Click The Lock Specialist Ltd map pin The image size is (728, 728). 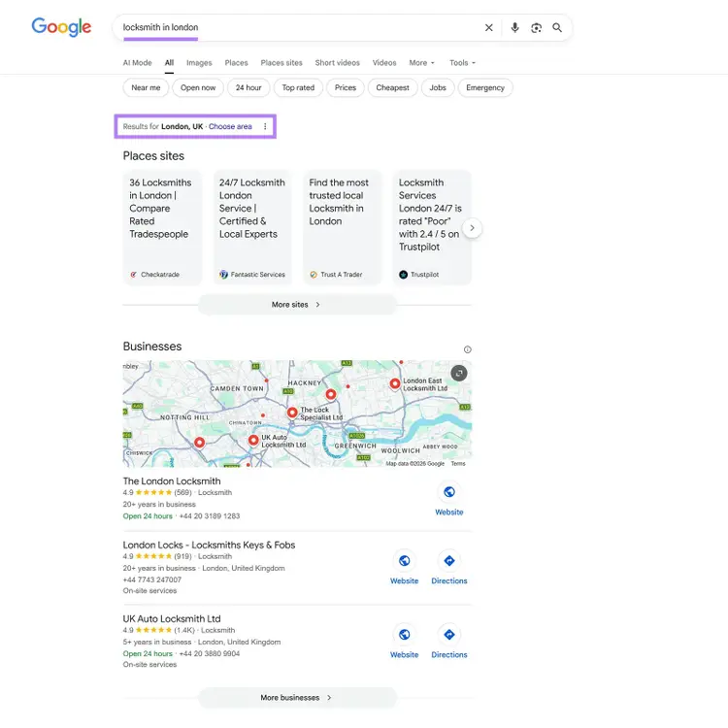(x=292, y=413)
